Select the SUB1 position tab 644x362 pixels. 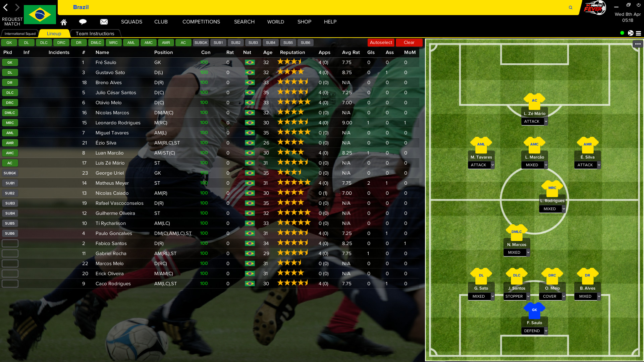point(218,43)
